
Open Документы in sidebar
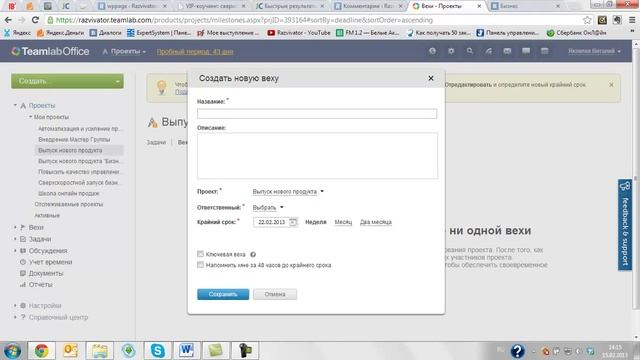(46, 273)
